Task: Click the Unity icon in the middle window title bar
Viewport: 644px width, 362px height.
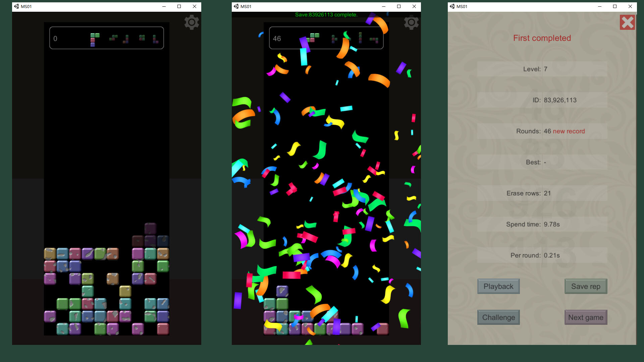Action: [236, 6]
